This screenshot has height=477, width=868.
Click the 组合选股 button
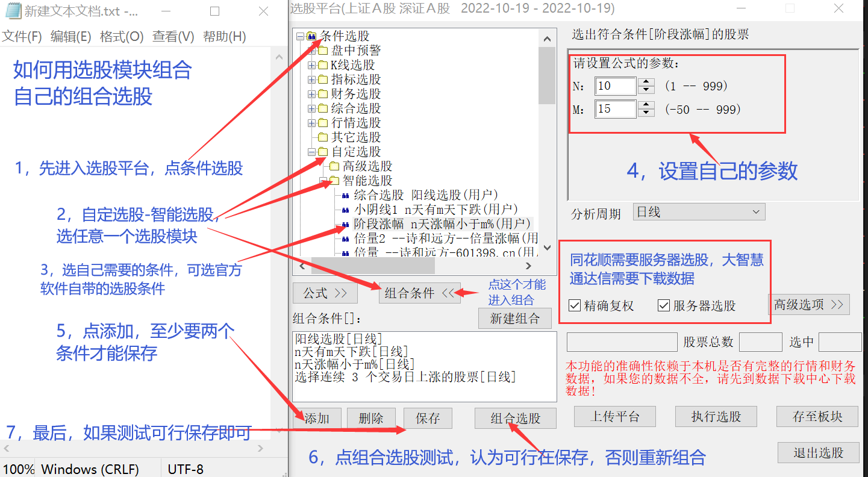pyautogui.click(x=516, y=418)
